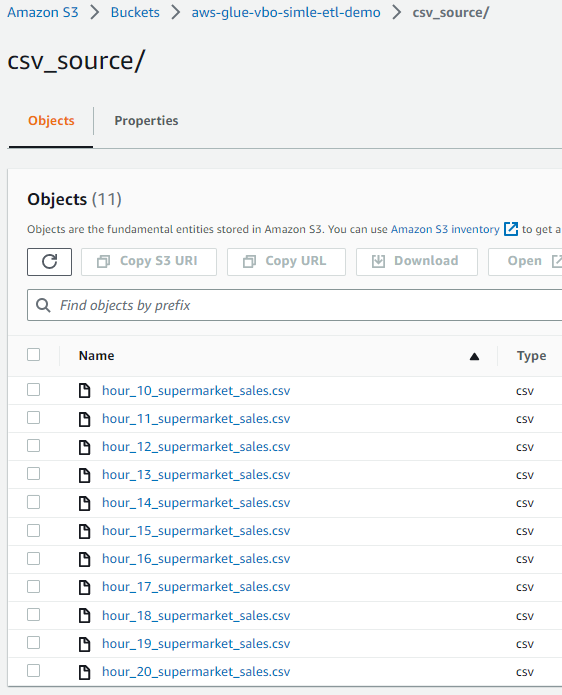562x695 pixels.
Task: Click the file icon beside hour_18_supermarket_sales.csv
Action: [84, 616]
